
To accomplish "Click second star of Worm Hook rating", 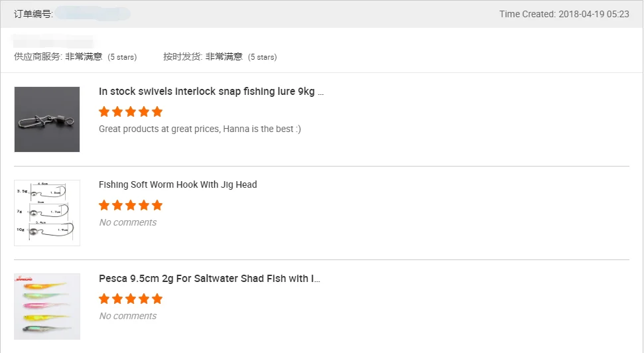I will pos(118,205).
